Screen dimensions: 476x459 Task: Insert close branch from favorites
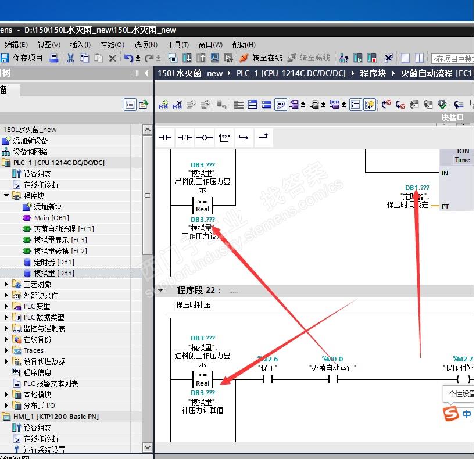pos(263,138)
